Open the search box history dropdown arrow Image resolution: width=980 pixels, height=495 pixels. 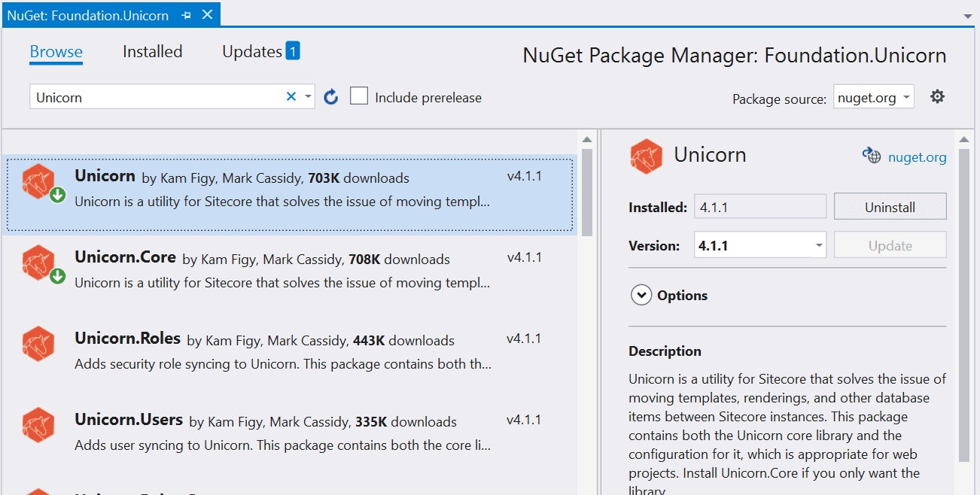coord(308,97)
